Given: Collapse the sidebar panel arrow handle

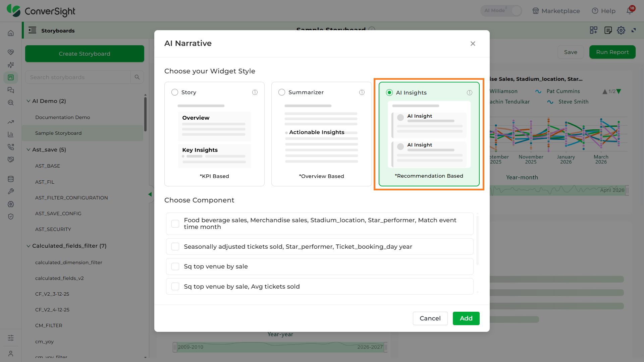Looking at the screenshot, I should (150, 194).
